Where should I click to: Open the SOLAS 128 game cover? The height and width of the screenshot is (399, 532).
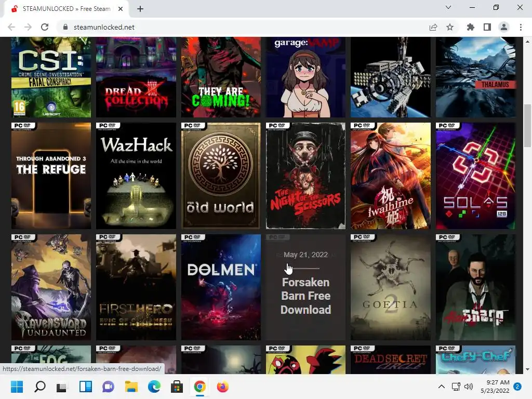click(x=476, y=176)
